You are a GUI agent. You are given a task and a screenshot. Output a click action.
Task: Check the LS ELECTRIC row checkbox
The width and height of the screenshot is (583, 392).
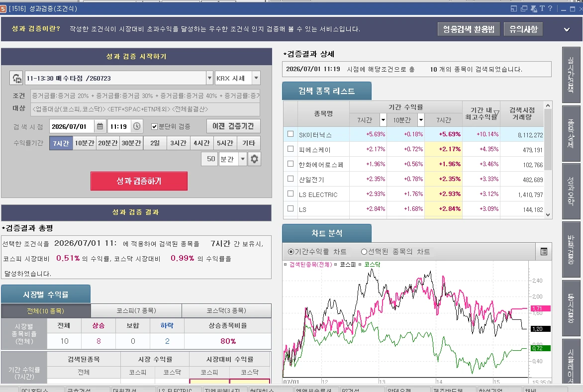[291, 194]
